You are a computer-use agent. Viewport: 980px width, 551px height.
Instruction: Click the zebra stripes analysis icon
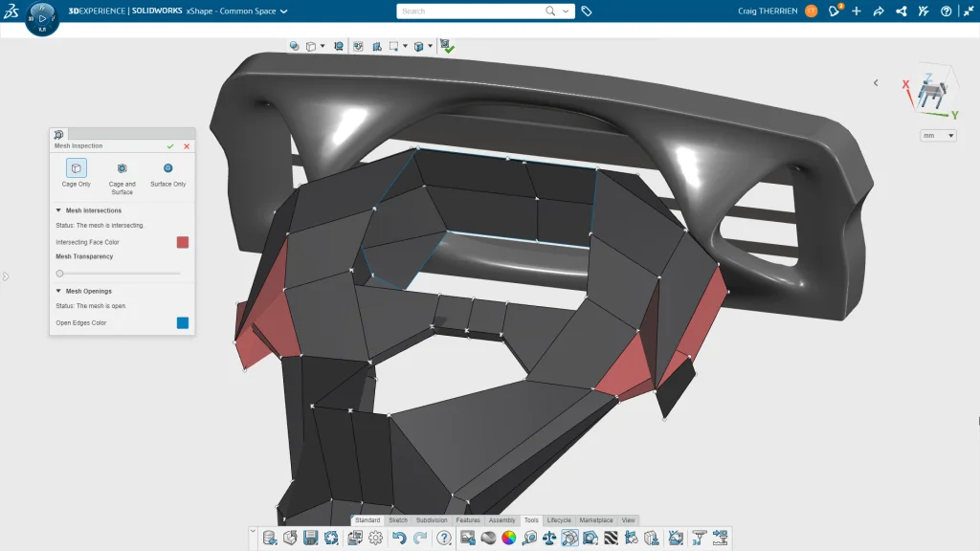pos(611,538)
